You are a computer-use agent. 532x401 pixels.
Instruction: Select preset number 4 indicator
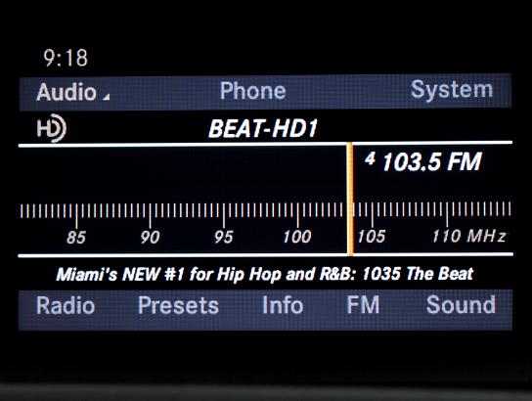pyautogui.click(x=371, y=158)
